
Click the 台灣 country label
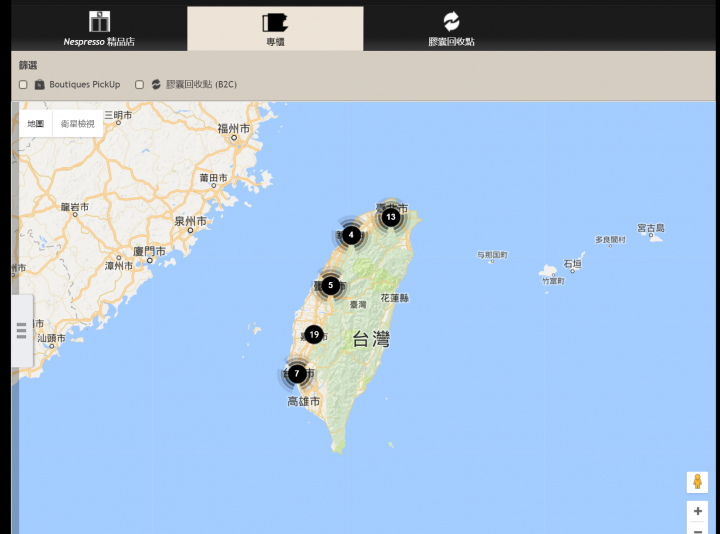(x=371, y=339)
